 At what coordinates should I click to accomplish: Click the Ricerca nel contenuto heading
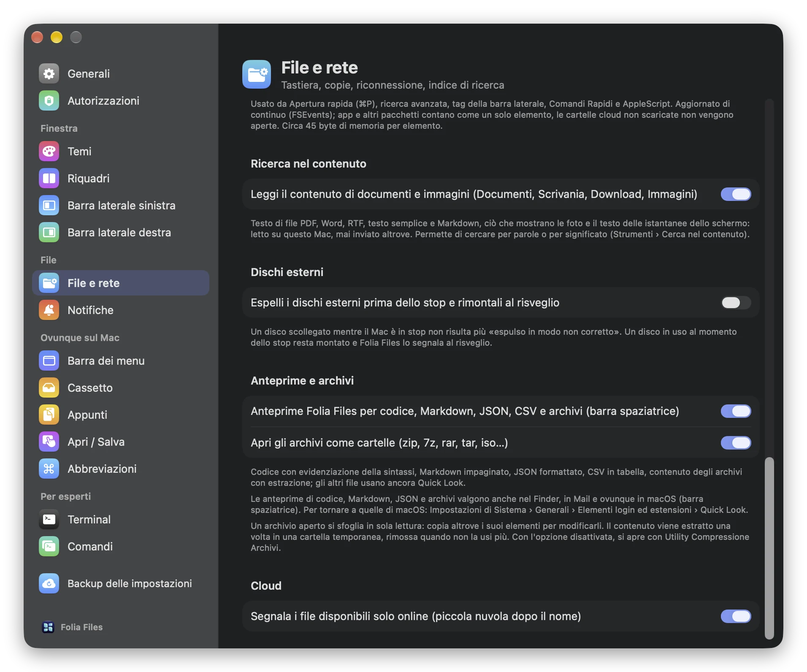tap(309, 164)
